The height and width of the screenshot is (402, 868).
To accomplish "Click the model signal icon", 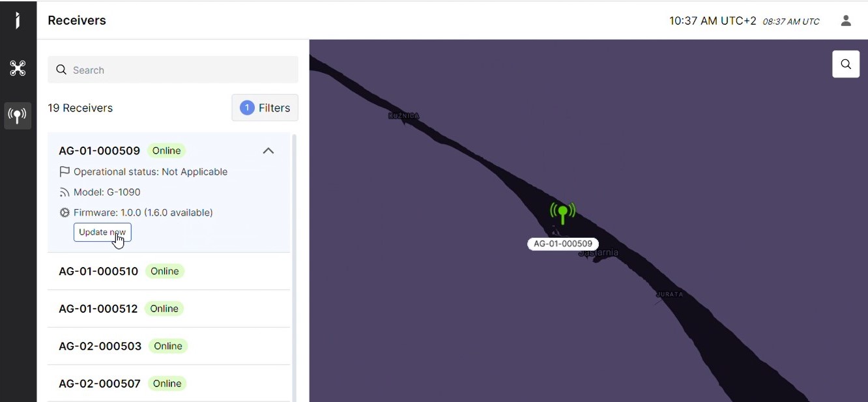I will coord(65,192).
